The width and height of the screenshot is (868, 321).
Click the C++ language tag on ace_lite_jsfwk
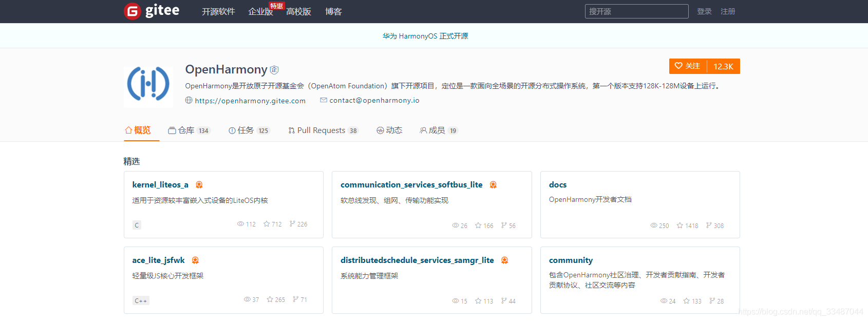(x=141, y=300)
